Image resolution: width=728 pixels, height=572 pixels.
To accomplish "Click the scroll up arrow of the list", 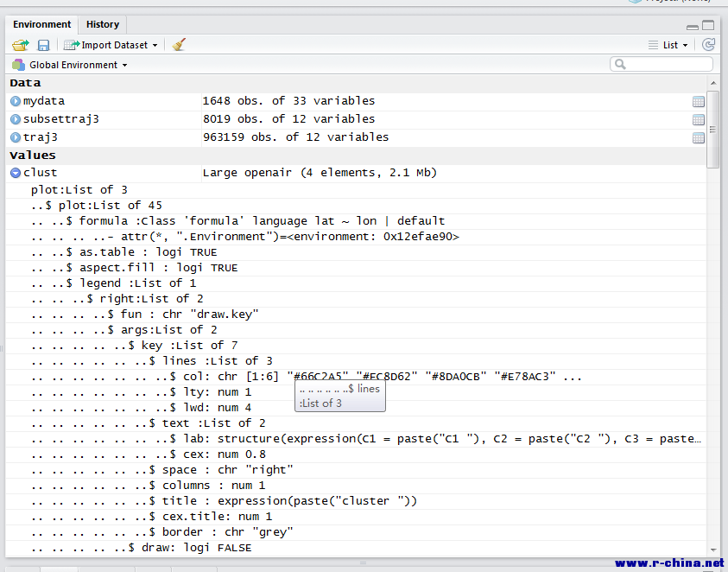I will tap(713, 83).
